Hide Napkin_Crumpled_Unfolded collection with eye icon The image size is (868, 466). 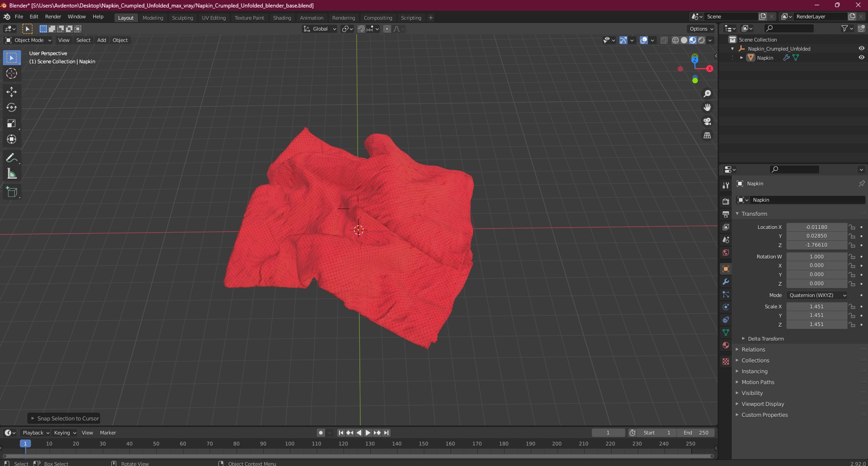(x=861, y=48)
